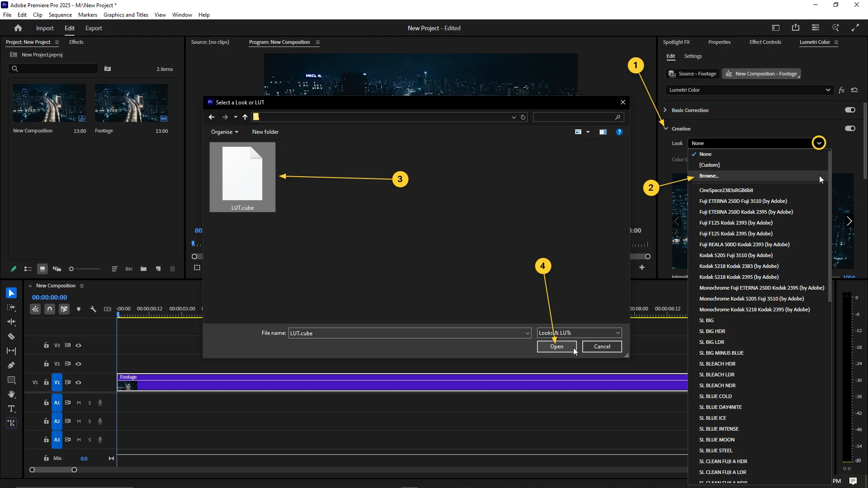The width and height of the screenshot is (868, 488).
Task: Expand the Basic Correction section
Action: pyautogui.click(x=665, y=110)
